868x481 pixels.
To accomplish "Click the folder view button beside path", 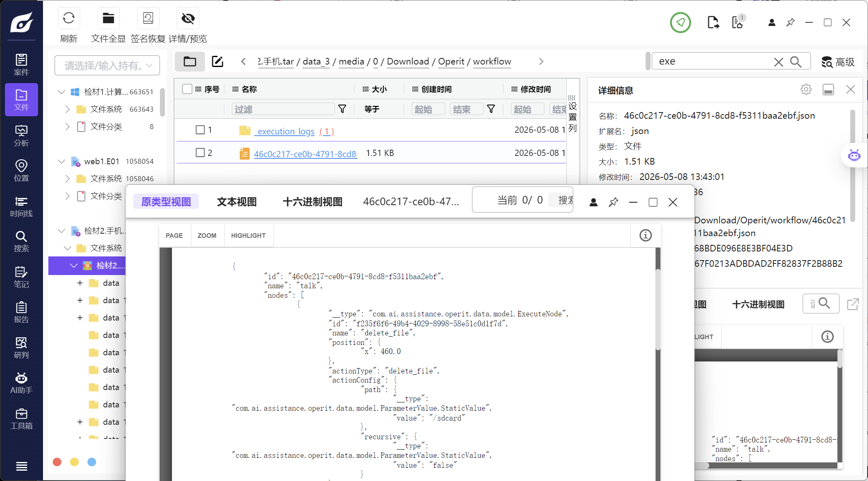I will coord(190,62).
